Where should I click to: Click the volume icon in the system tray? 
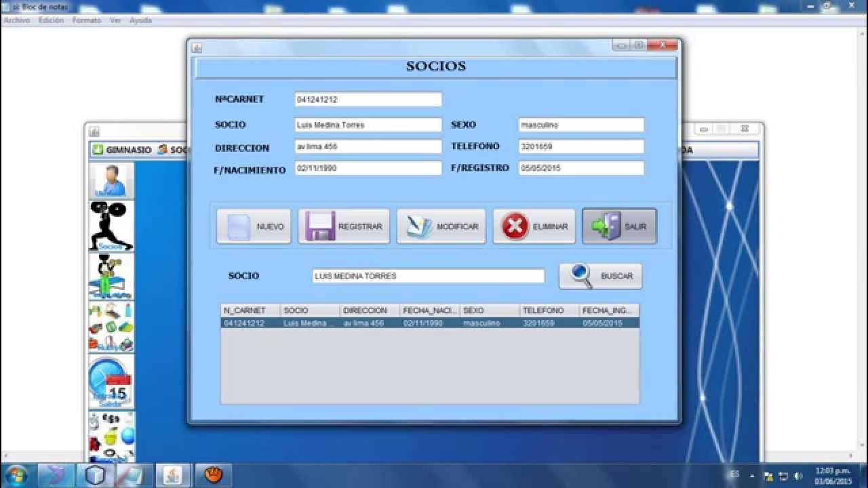click(797, 476)
